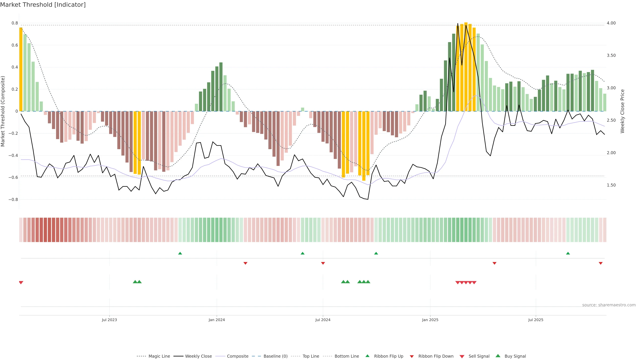Screen dimensions: 644x362
Task: Click Baseline (0) legend item
Action: 275,356
